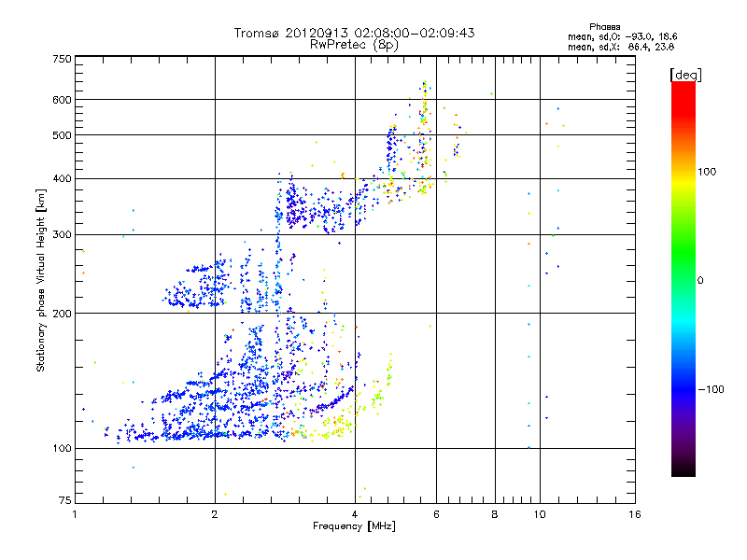The image size is (747, 560).
Task: Click the phase colorbar gradient
Action: (684, 278)
